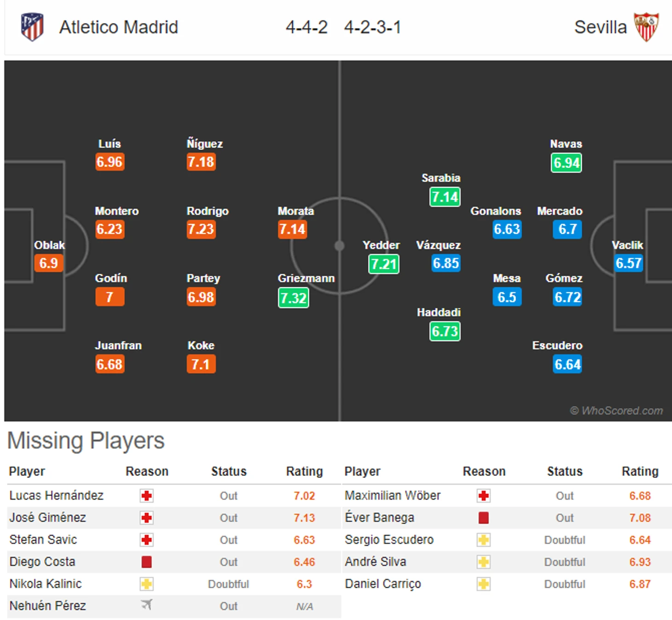
Task: Click André Silva's yellow doubtful icon
Action: tap(483, 562)
